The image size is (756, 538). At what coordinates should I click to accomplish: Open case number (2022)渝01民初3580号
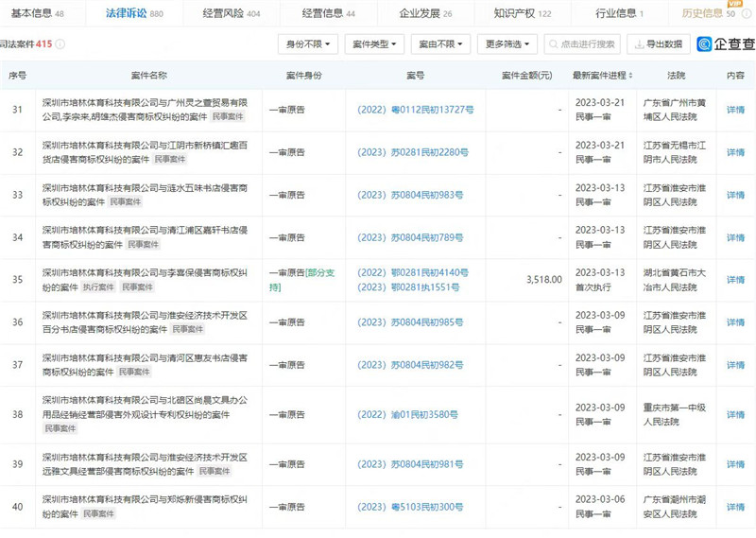tap(407, 414)
